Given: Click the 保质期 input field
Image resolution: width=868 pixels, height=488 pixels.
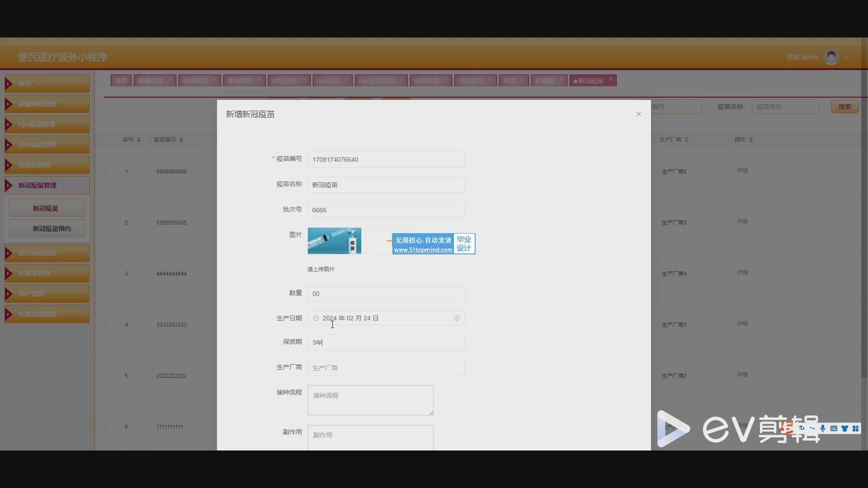Looking at the screenshot, I should pyautogui.click(x=386, y=343).
